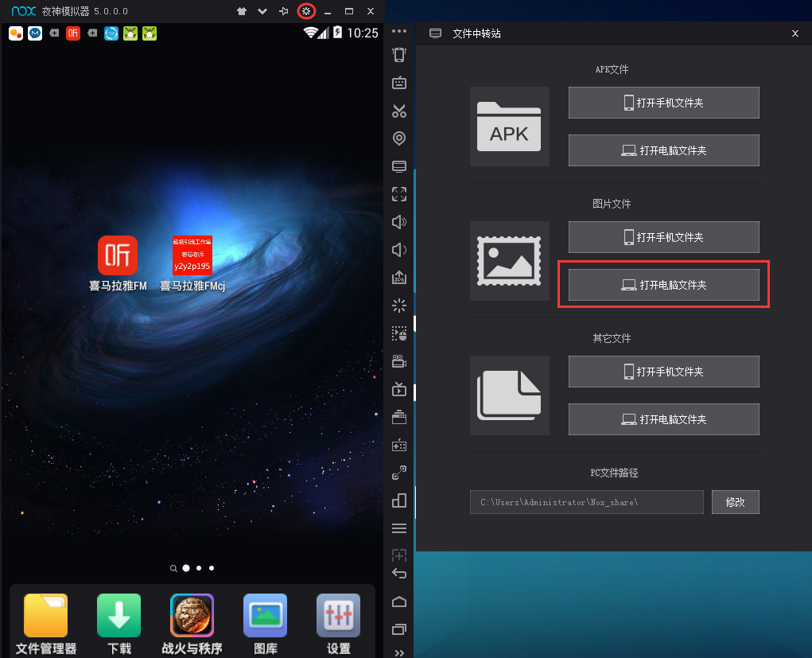The height and width of the screenshot is (658, 812).
Task: Open the gamepad controller settings icon
Action: click(399, 445)
